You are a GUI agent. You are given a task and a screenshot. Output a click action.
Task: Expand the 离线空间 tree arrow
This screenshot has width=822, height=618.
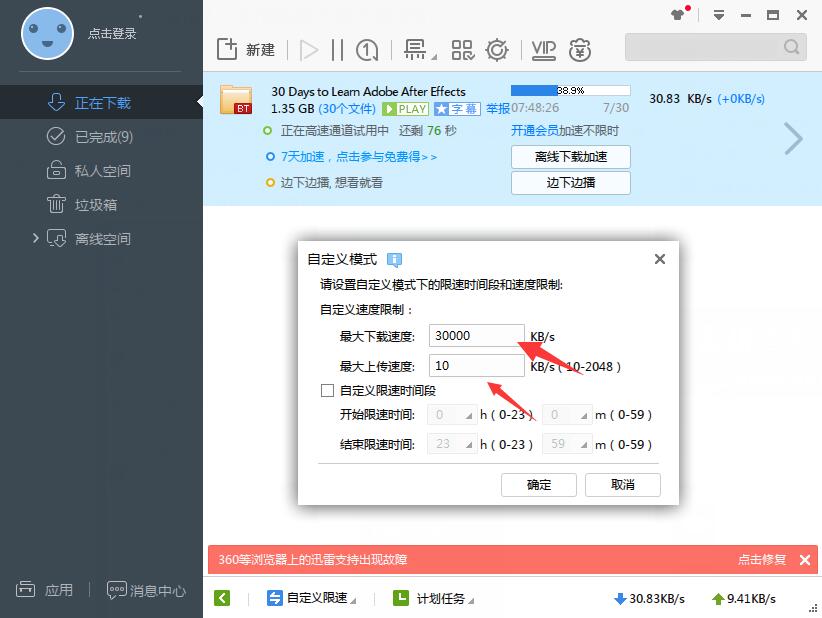coord(35,238)
